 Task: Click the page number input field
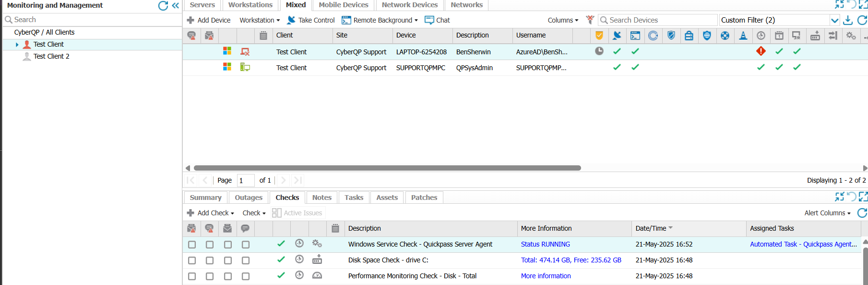click(x=246, y=180)
